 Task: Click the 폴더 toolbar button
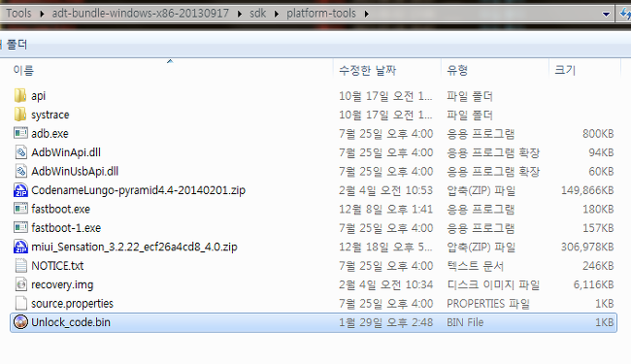17,45
